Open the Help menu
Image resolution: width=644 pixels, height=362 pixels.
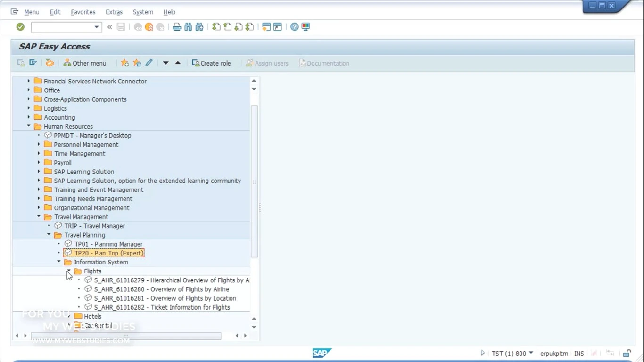169,12
